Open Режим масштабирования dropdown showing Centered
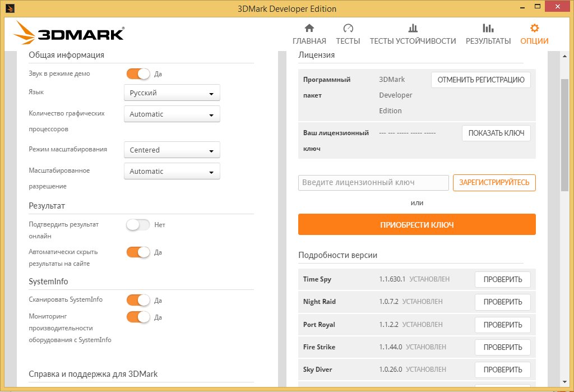This screenshot has height=392, width=574. pyautogui.click(x=172, y=150)
